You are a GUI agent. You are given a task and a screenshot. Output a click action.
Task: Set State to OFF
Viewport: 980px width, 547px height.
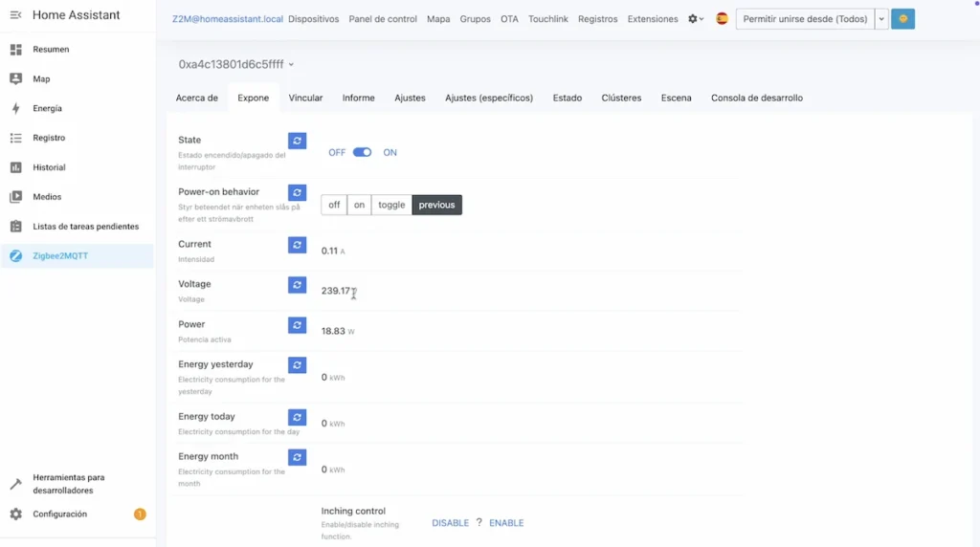pos(337,152)
